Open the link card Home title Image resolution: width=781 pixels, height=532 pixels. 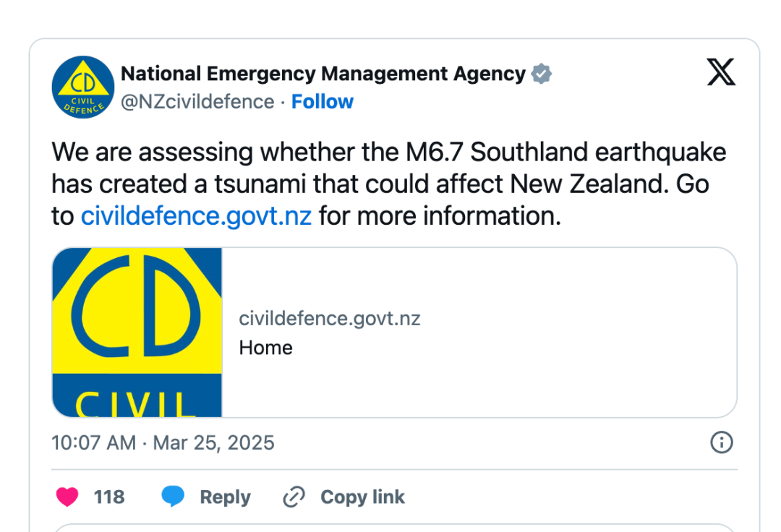[x=265, y=348]
